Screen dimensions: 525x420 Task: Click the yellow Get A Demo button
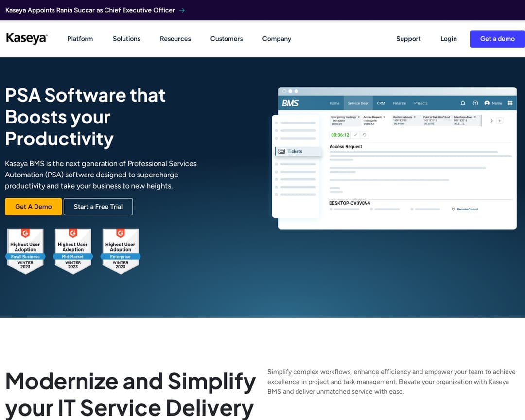34,207
